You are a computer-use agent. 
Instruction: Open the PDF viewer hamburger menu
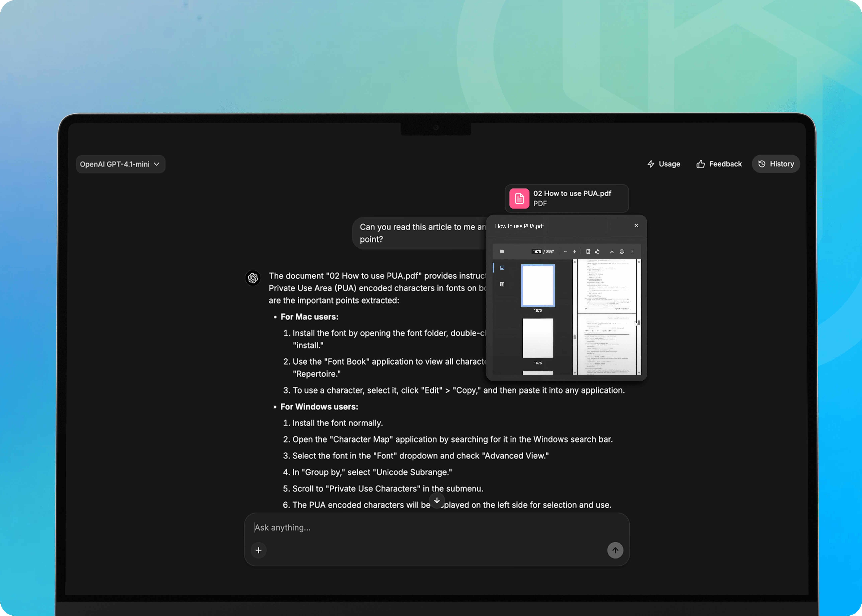(x=502, y=252)
